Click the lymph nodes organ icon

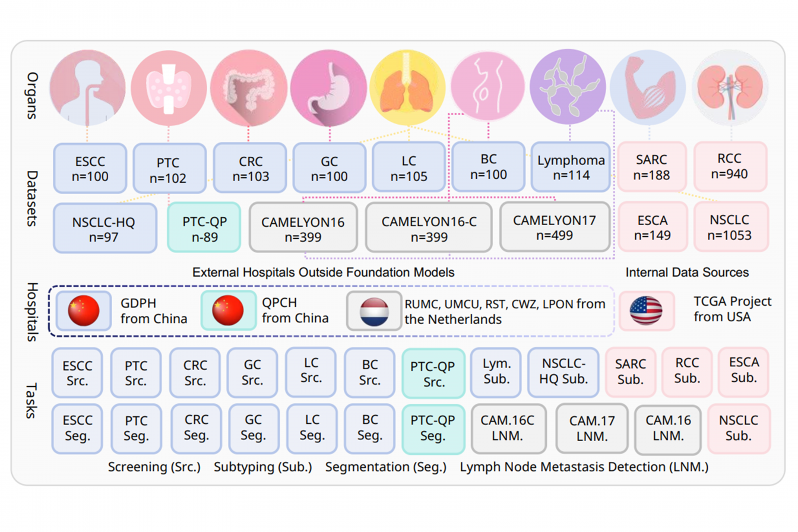pyautogui.click(x=567, y=88)
